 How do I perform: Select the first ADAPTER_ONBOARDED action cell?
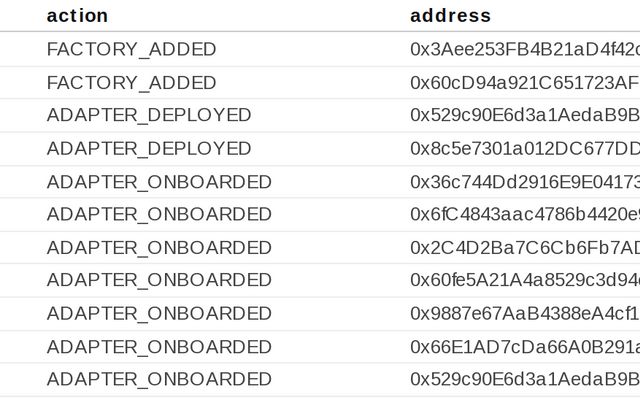click(x=159, y=182)
